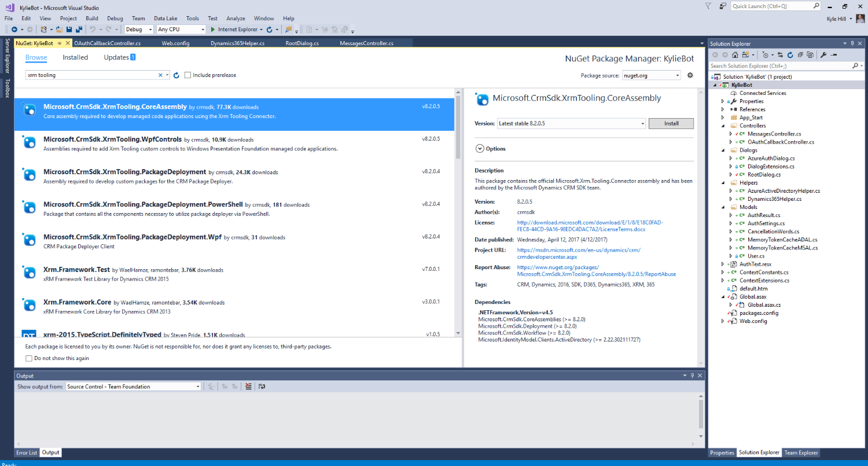Open the LicenseTerms.docx license link

(x=590, y=226)
